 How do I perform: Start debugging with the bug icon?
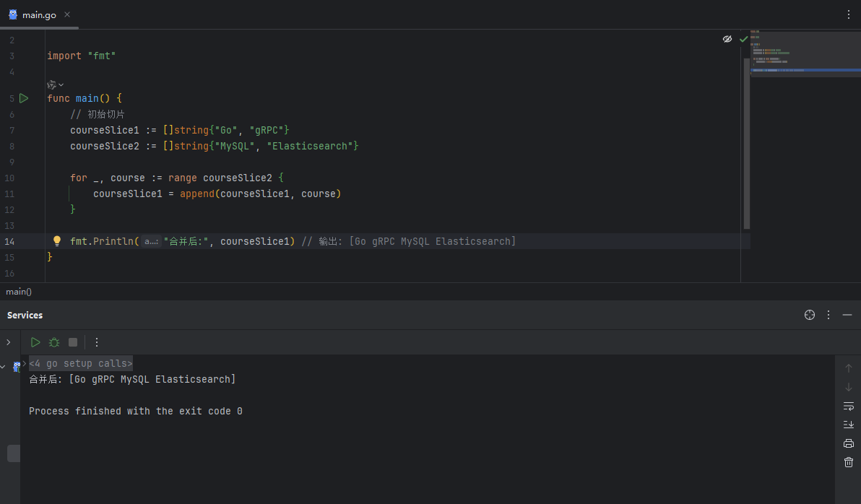coord(54,342)
